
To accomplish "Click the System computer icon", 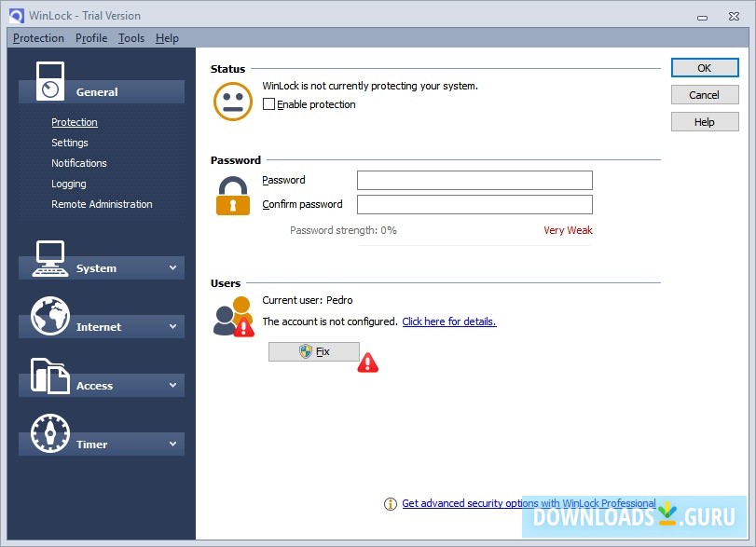I will click(x=50, y=259).
